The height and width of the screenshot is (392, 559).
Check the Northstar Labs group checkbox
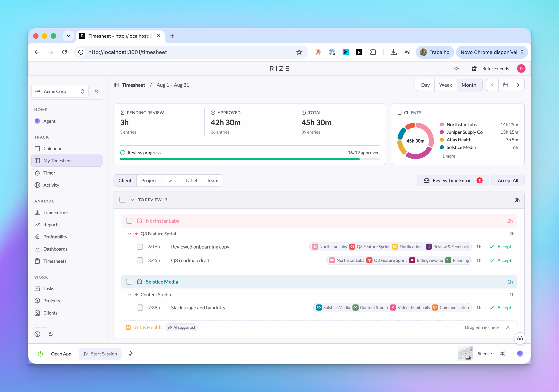click(x=129, y=221)
